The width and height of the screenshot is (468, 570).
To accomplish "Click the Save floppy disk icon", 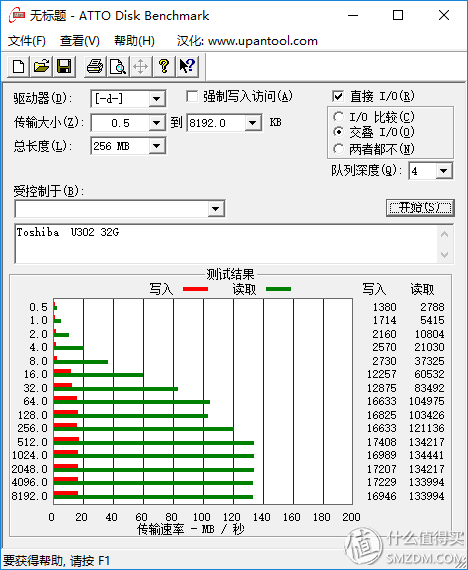I will [64, 67].
